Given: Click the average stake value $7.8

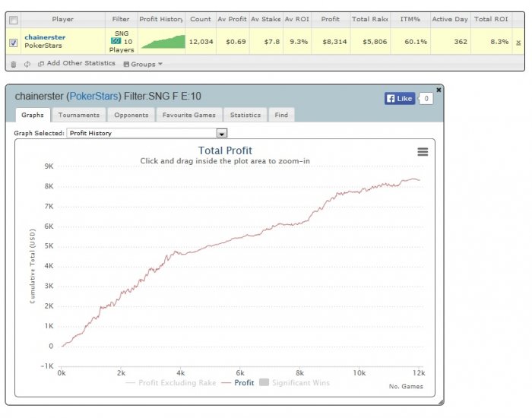Looking at the screenshot, I should (272, 42).
